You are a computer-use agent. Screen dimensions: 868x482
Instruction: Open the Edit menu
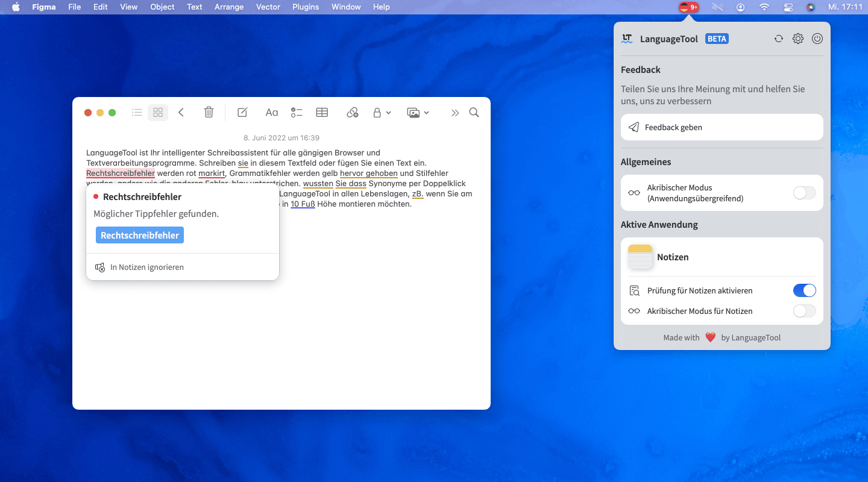coord(101,7)
